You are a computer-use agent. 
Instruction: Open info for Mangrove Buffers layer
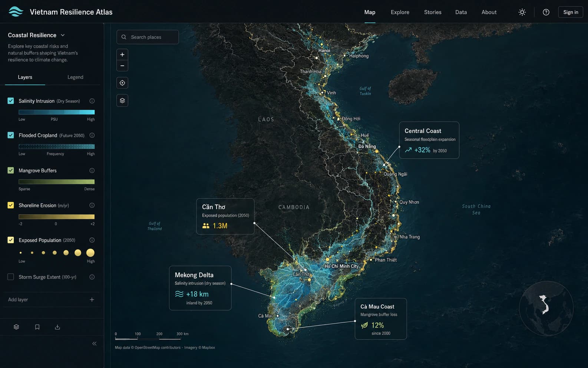tap(92, 171)
